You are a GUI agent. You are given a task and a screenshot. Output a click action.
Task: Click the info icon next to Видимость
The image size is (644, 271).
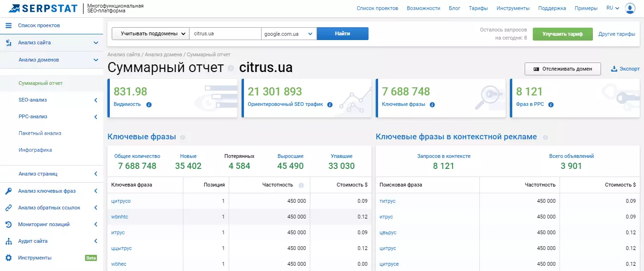point(149,104)
